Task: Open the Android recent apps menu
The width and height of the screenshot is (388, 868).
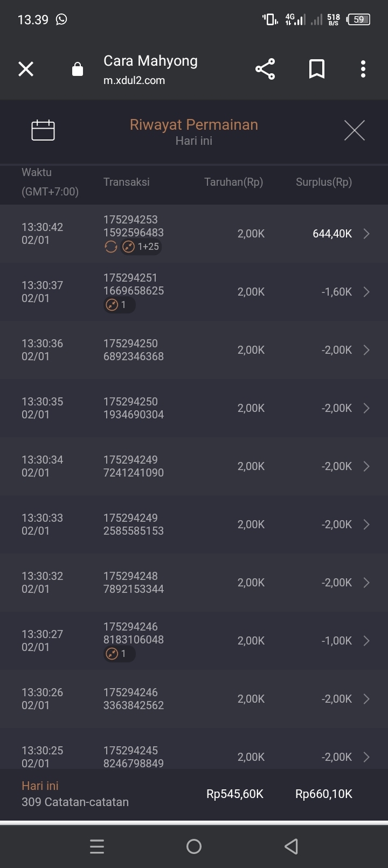Action: tap(97, 846)
